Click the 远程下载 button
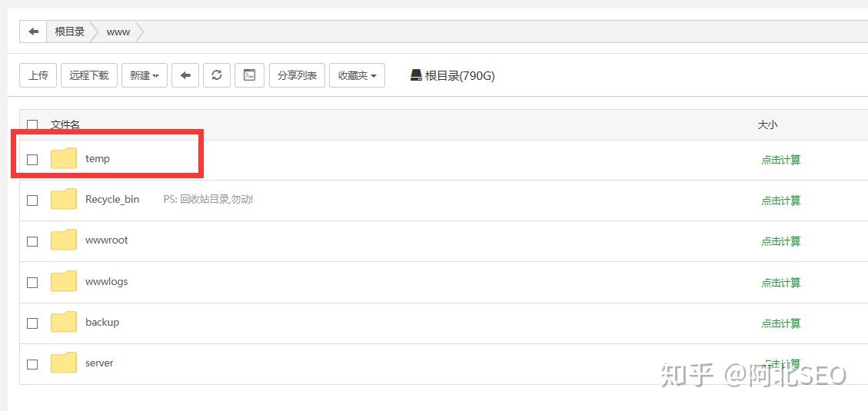 [89, 75]
